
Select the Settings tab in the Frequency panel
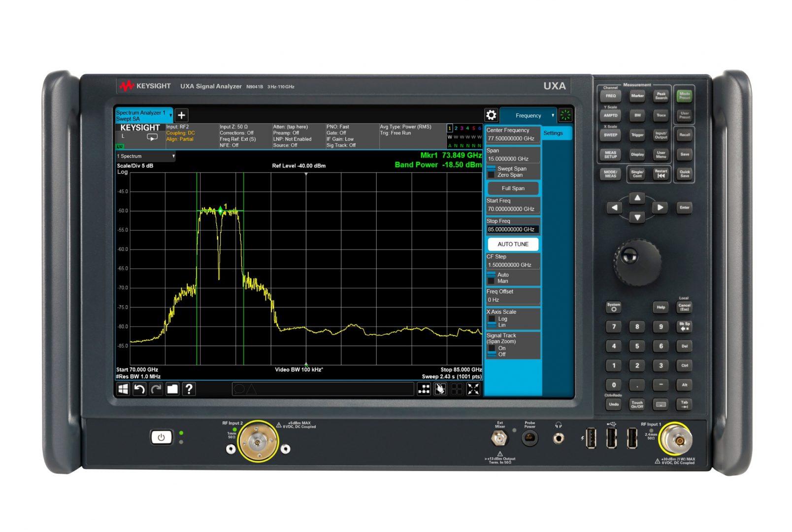tap(553, 133)
